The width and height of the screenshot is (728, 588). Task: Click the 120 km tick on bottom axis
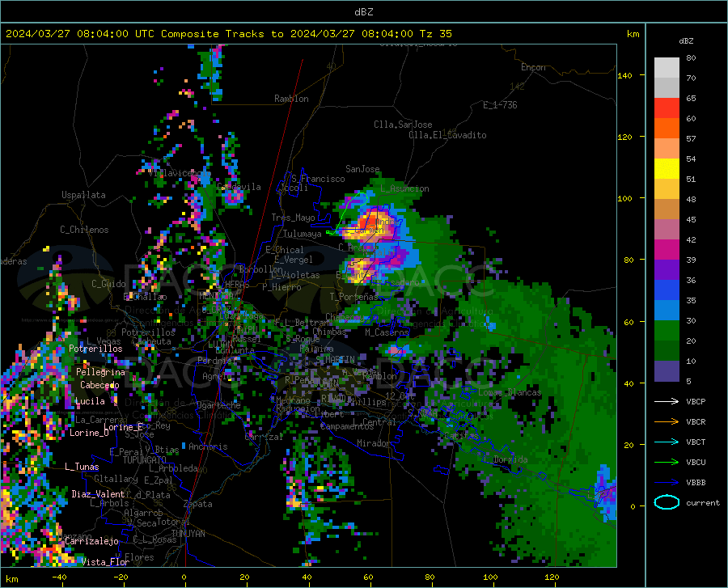pos(552,577)
